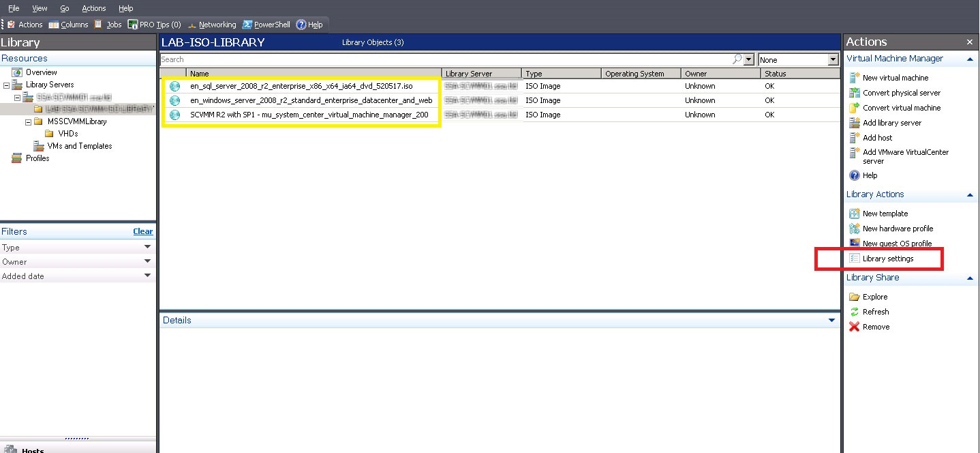Click New virtual machine action
This screenshot has height=453, width=980.
coord(895,78)
